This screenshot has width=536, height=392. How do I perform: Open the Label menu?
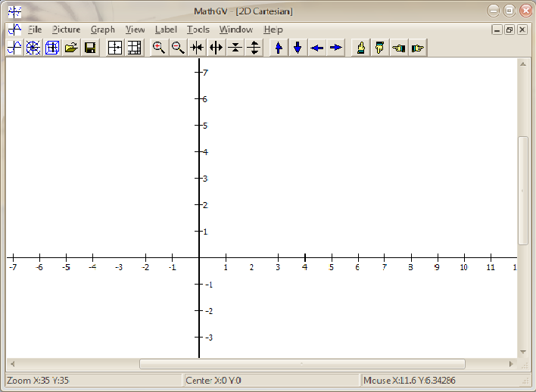pyautogui.click(x=165, y=30)
